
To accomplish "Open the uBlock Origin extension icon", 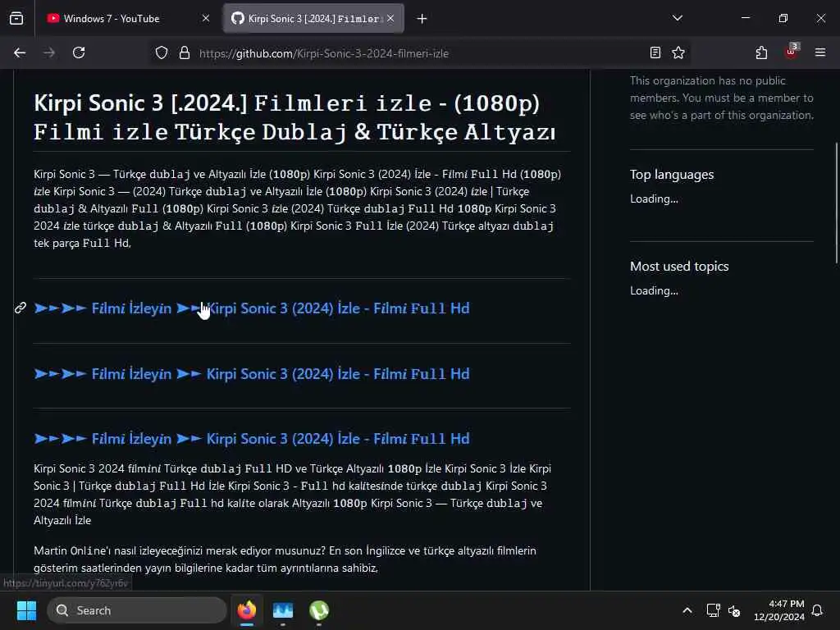I will 792,52.
